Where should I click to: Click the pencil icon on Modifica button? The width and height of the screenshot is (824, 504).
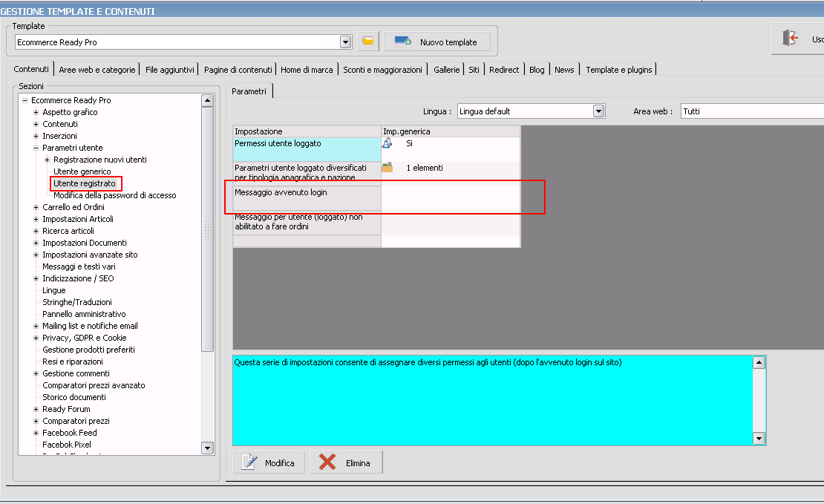249,462
